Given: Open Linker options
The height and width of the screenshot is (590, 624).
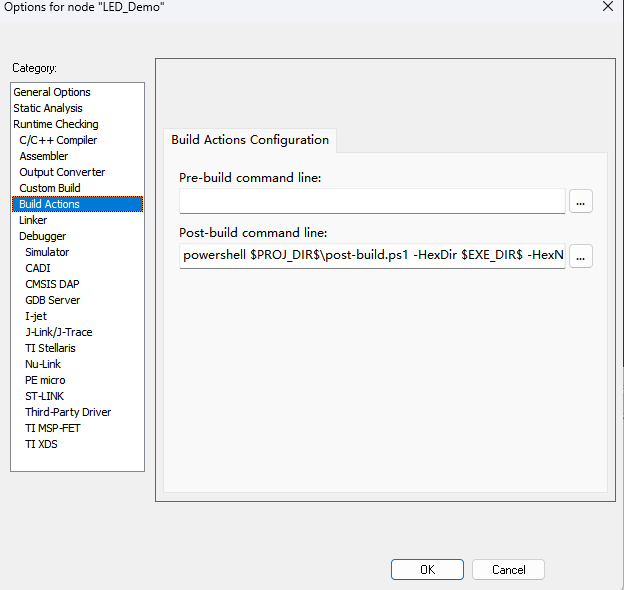Looking at the screenshot, I should click(33, 220).
